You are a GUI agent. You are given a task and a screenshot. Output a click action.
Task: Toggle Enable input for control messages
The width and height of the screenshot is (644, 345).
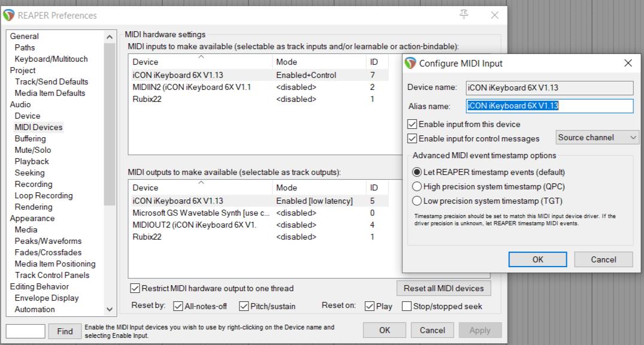click(412, 138)
